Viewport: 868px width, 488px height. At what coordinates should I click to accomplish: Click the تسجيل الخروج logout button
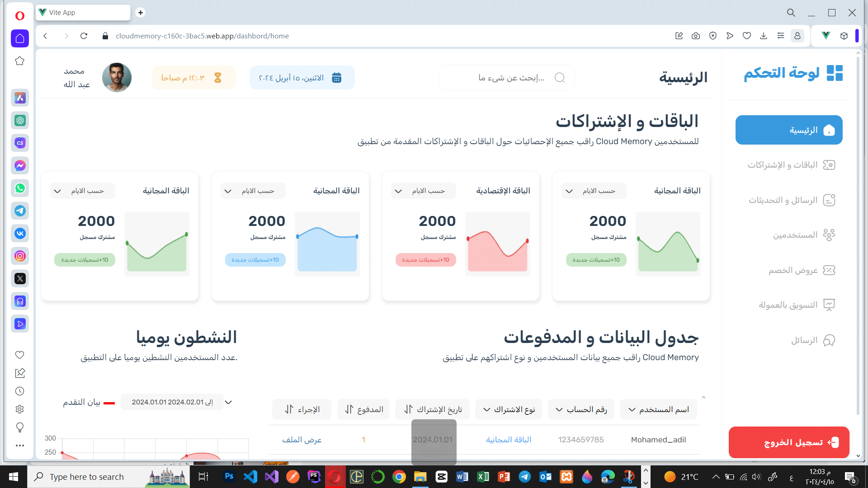pyautogui.click(x=788, y=442)
